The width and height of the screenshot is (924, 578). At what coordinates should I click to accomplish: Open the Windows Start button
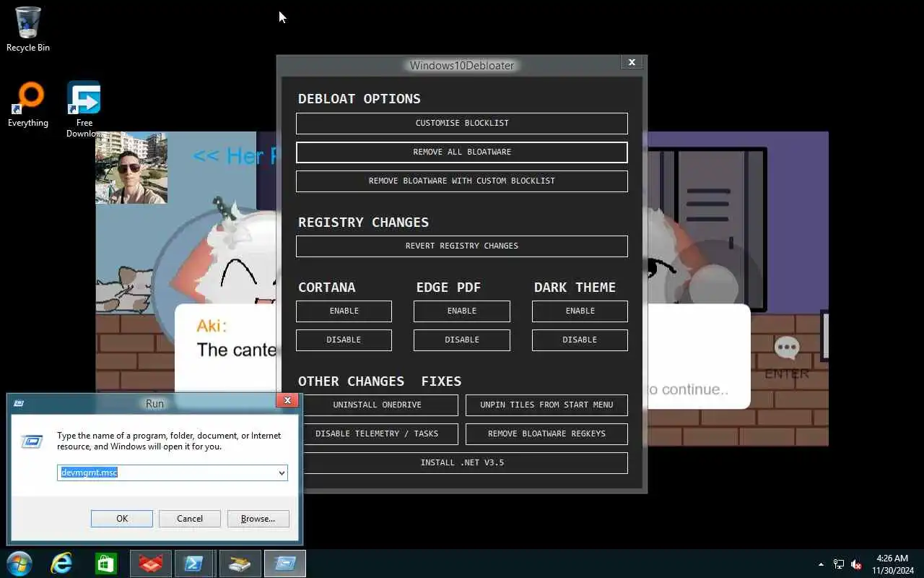pos(19,564)
